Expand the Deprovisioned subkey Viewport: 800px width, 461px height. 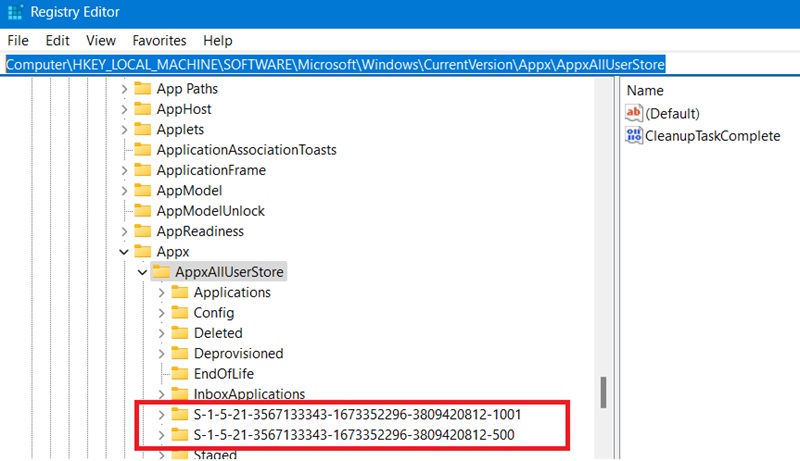(x=161, y=354)
